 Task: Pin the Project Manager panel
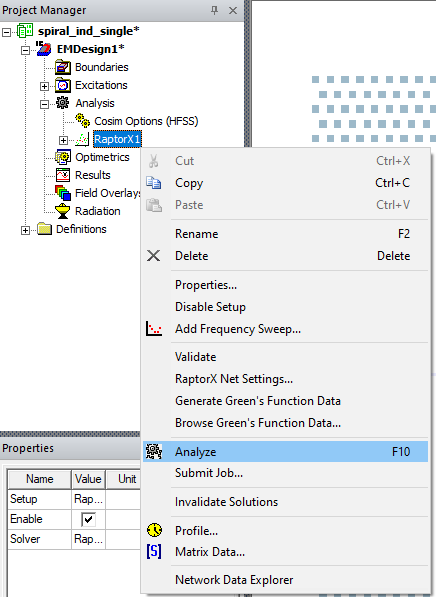coord(214,10)
